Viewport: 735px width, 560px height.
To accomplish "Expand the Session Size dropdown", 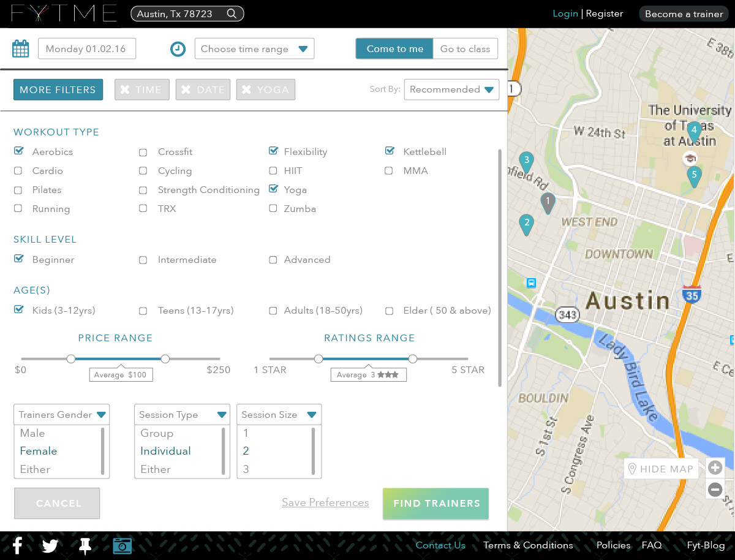I will (x=279, y=415).
